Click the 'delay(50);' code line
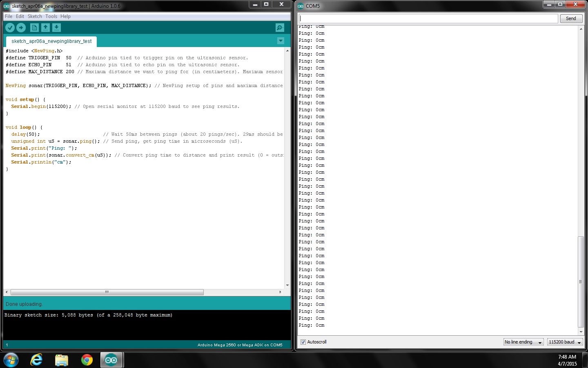The image size is (588, 368). [x=25, y=135]
